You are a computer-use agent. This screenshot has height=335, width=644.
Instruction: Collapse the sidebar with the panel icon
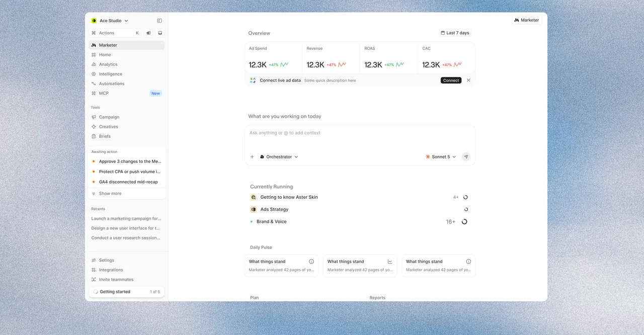pos(159,21)
